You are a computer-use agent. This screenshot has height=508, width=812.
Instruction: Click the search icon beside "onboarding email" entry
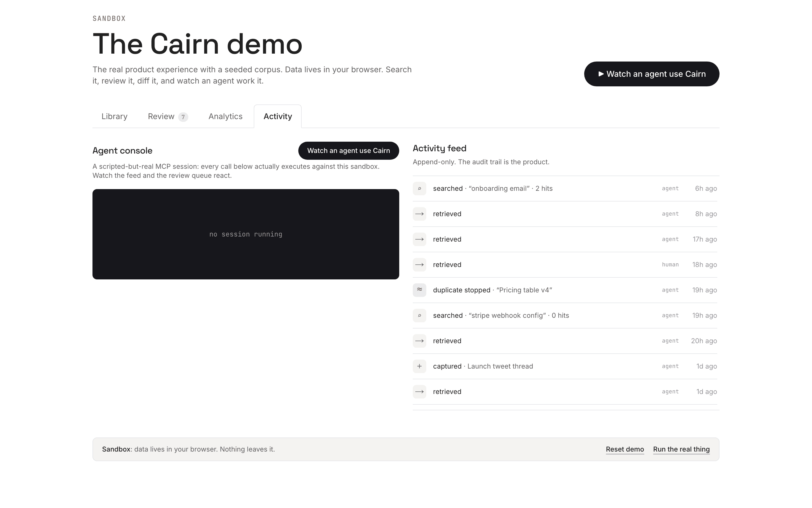(x=420, y=189)
